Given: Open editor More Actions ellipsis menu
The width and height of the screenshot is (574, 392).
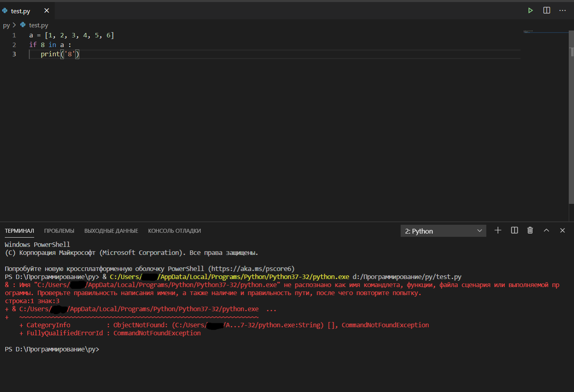Looking at the screenshot, I should click(x=562, y=10).
